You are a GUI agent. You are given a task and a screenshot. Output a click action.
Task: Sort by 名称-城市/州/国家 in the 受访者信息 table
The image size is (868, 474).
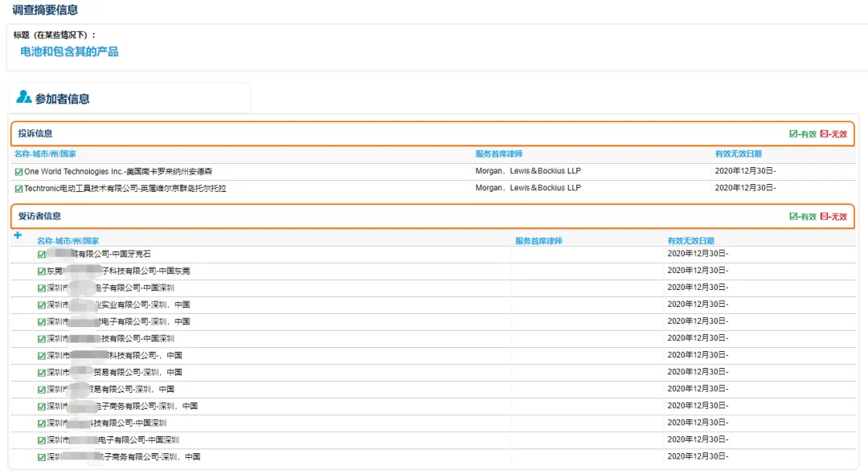coord(68,240)
